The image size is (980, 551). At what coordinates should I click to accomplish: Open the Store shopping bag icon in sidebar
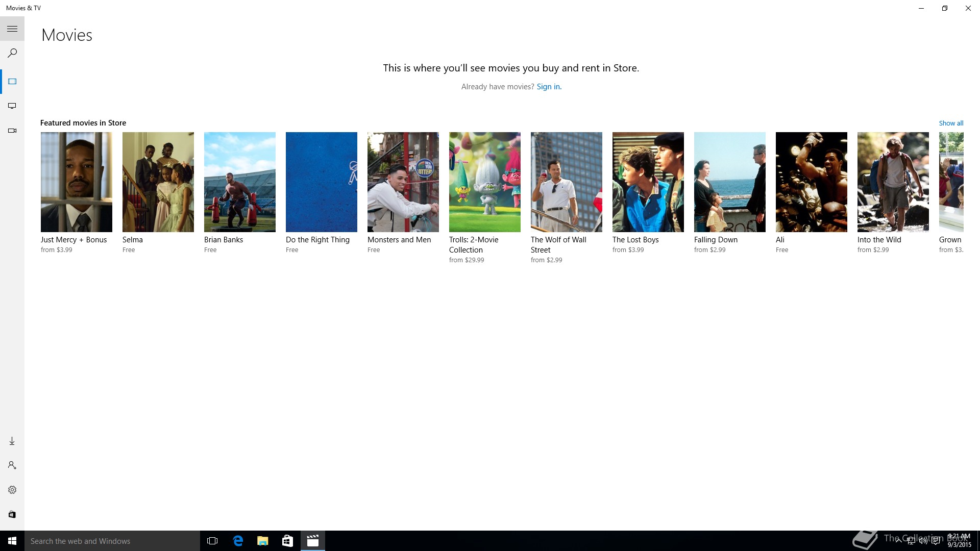click(x=12, y=514)
